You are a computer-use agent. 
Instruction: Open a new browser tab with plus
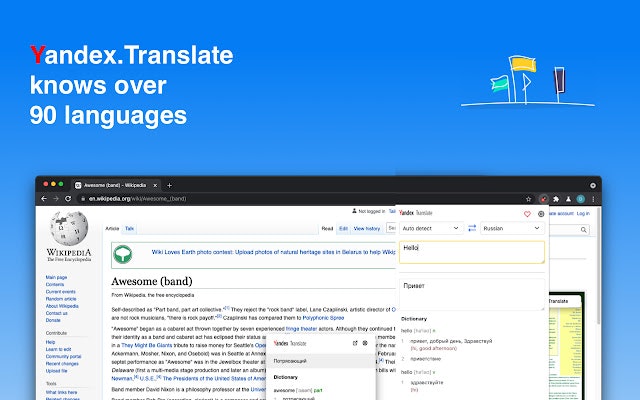point(169,185)
